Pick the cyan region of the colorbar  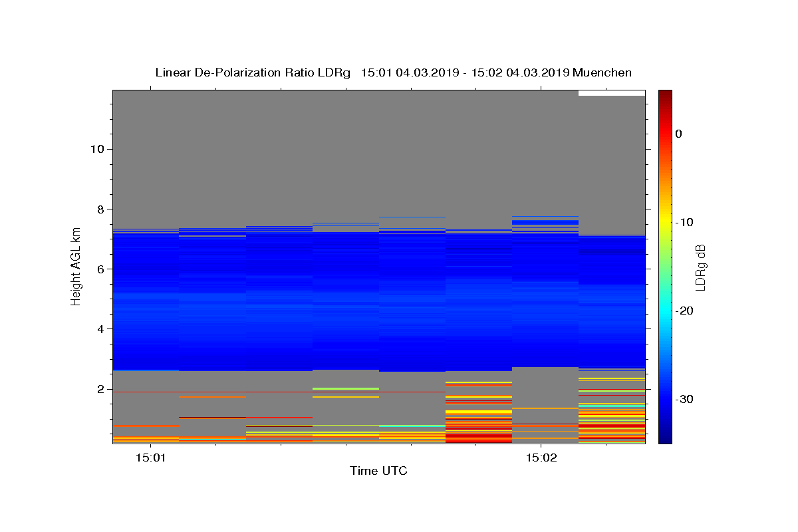coord(665,311)
